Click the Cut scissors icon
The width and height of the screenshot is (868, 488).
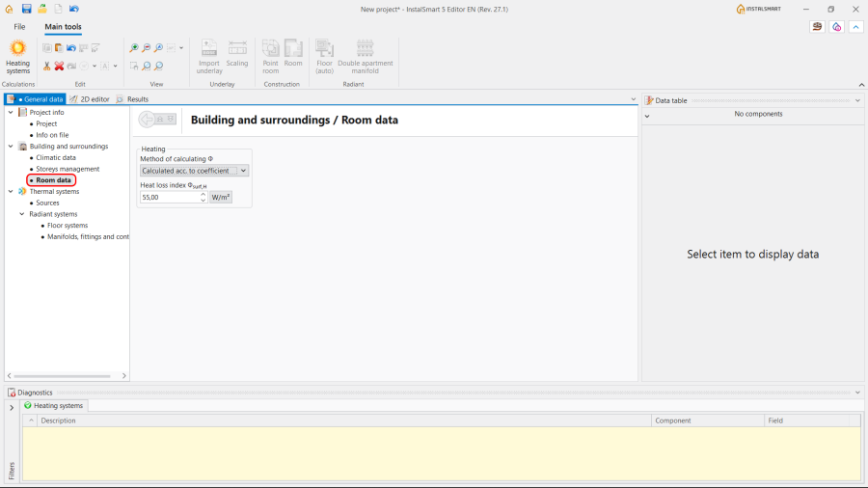(46, 66)
